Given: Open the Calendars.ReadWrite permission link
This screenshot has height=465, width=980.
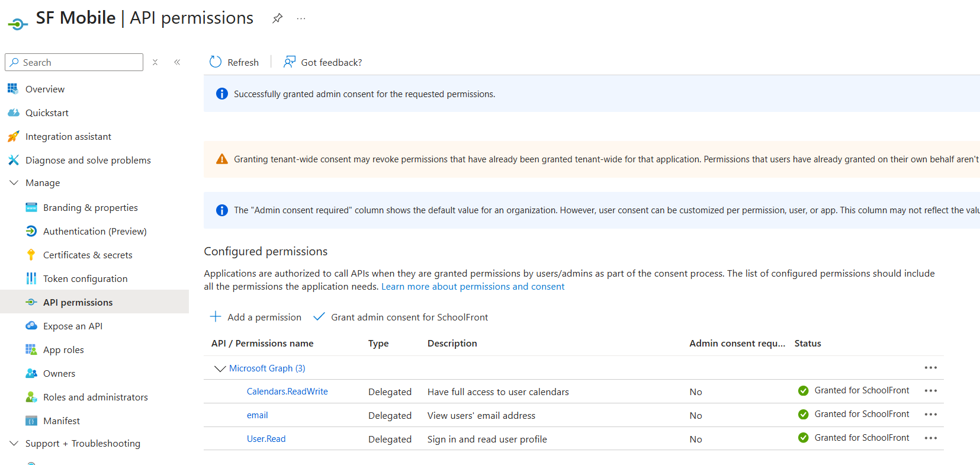Looking at the screenshot, I should point(287,392).
